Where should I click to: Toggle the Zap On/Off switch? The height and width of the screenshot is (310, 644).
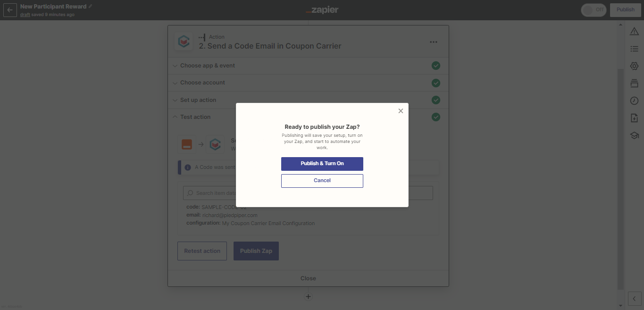pyautogui.click(x=594, y=10)
